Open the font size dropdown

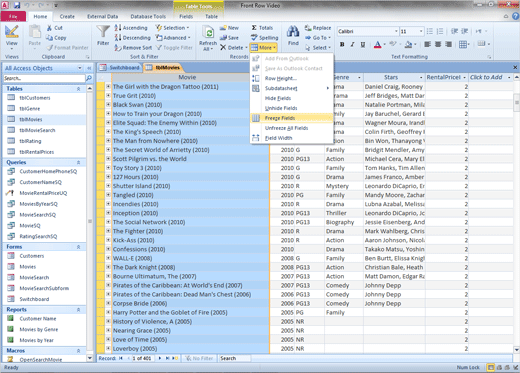click(x=421, y=31)
